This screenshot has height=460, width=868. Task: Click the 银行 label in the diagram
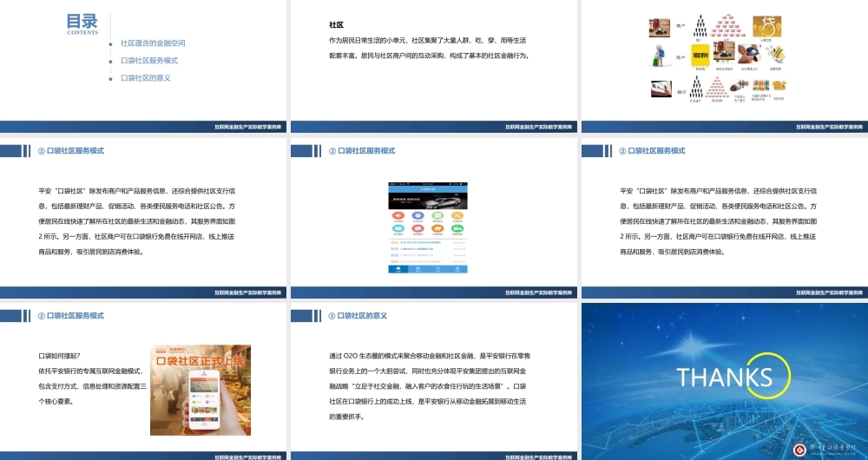point(681,92)
